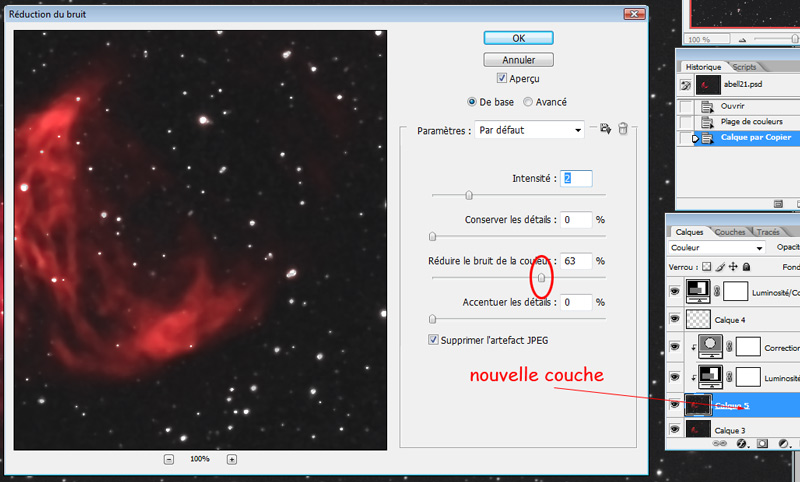The height and width of the screenshot is (482, 800).
Task: Click the chain link icon on top Luminosité layer
Action: pos(717,291)
